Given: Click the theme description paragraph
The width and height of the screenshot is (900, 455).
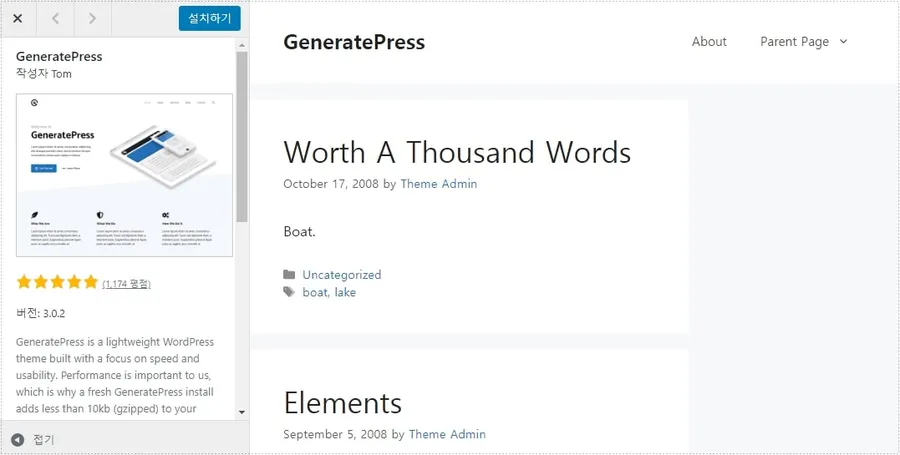Looking at the screenshot, I should pyautogui.click(x=115, y=375).
